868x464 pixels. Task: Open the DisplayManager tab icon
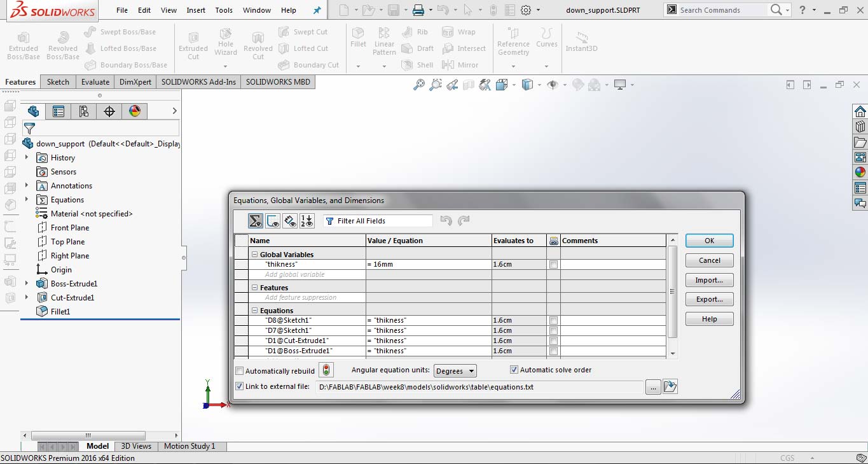pyautogui.click(x=135, y=111)
